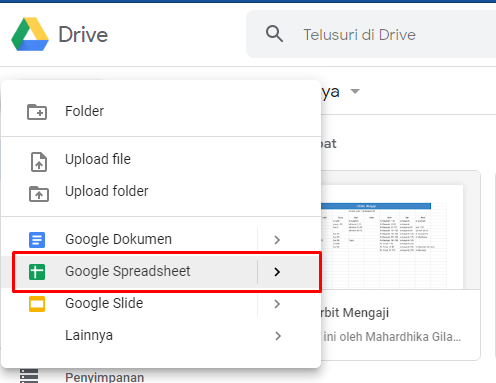This screenshot has height=383, width=496.
Task: Click the Google Drive logo icon
Action: click(x=30, y=35)
